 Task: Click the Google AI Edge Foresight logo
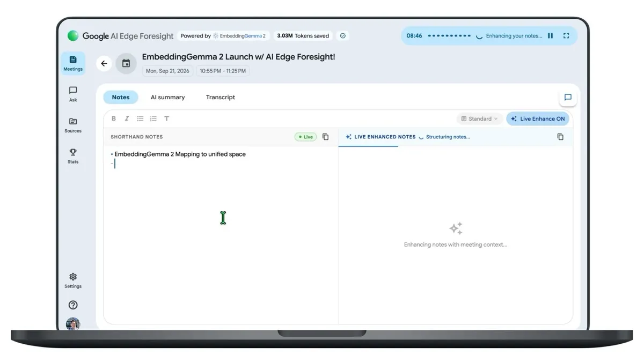(120, 36)
